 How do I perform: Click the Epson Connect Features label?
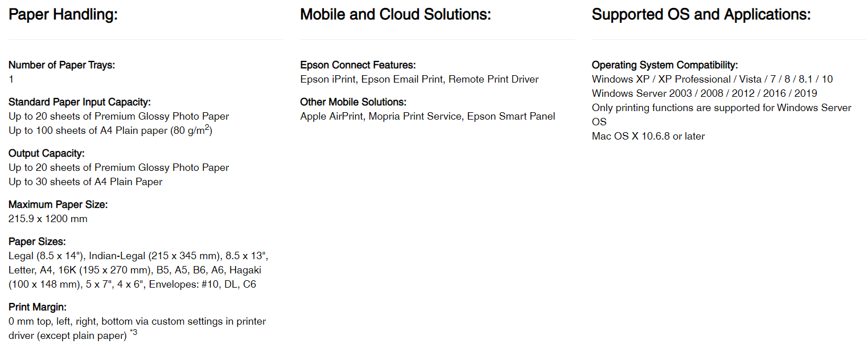tap(358, 65)
